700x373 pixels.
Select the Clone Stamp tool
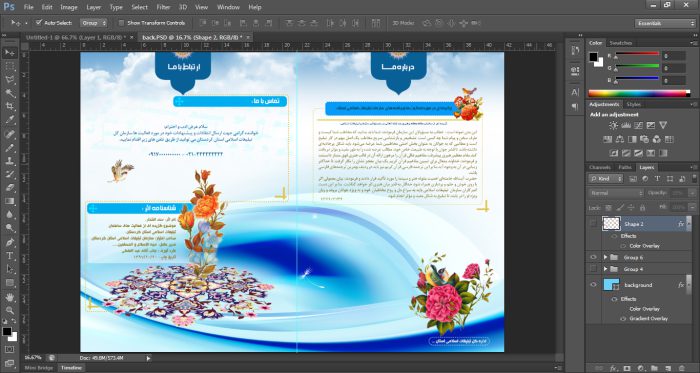(10, 161)
